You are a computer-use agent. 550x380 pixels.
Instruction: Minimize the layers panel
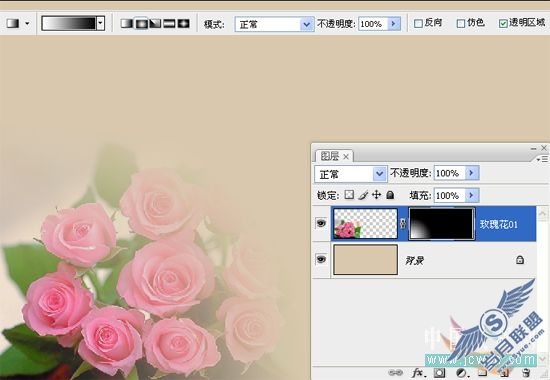(x=534, y=149)
